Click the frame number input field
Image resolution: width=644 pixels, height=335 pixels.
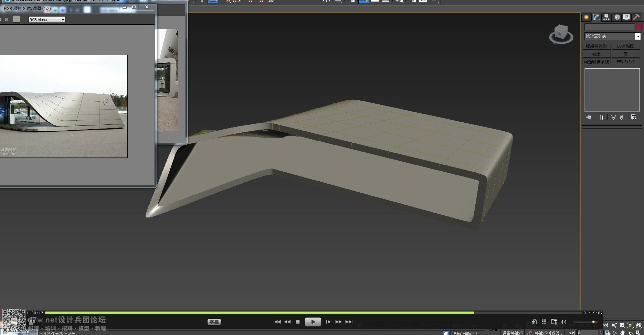588,333
